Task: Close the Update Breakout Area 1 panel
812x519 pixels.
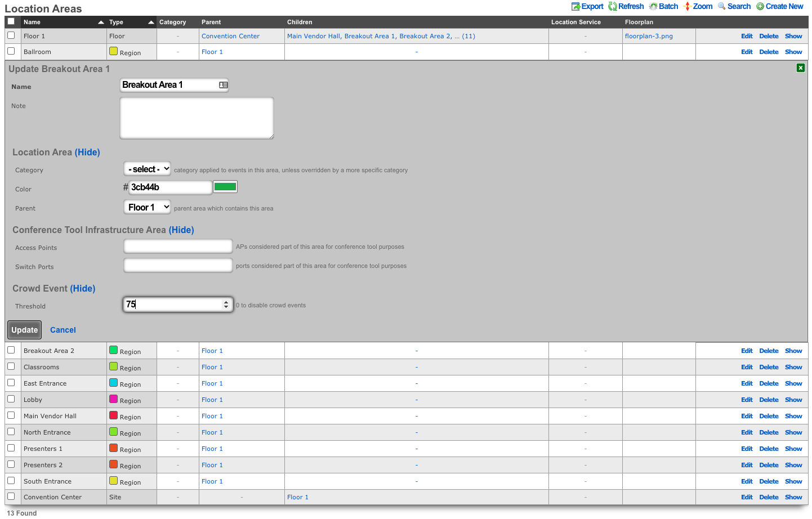Action: (x=800, y=68)
